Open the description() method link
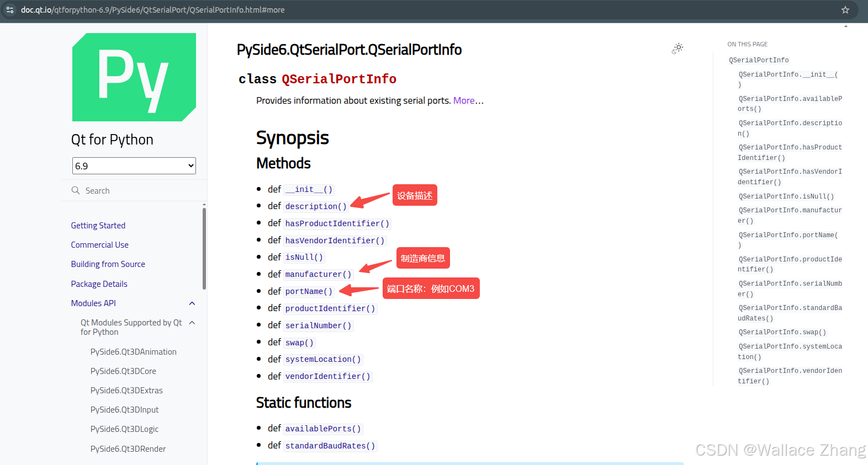This screenshot has width=868, height=465. coord(316,206)
